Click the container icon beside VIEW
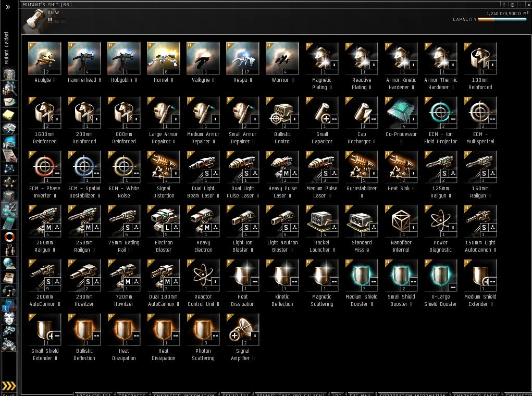532x396 pixels. click(34, 20)
